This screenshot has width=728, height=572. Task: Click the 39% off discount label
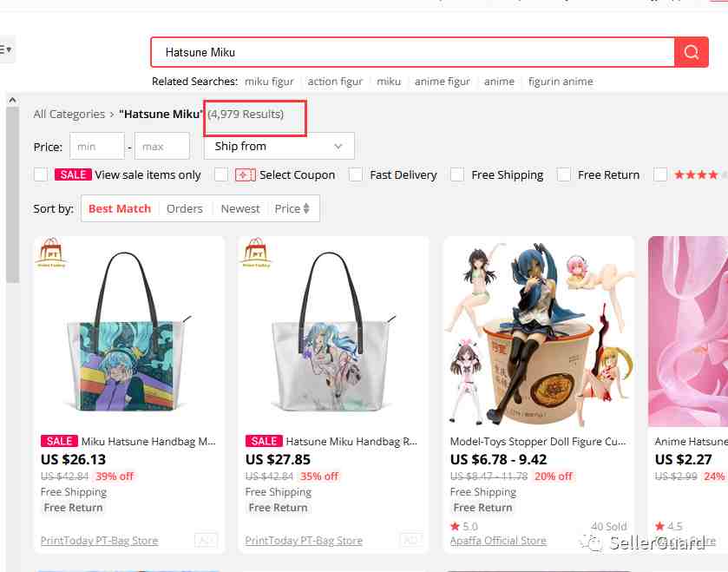click(115, 477)
